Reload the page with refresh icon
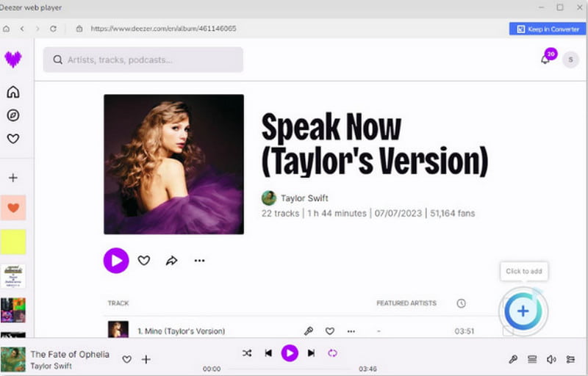588x376 pixels. click(x=53, y=29)
